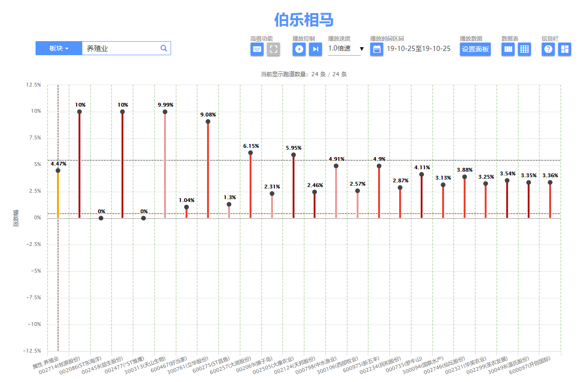The height and width of the screenshot is (382, 588).
Task: Open the grid table icon under 数据表
Action: click(x=524, y=49)
